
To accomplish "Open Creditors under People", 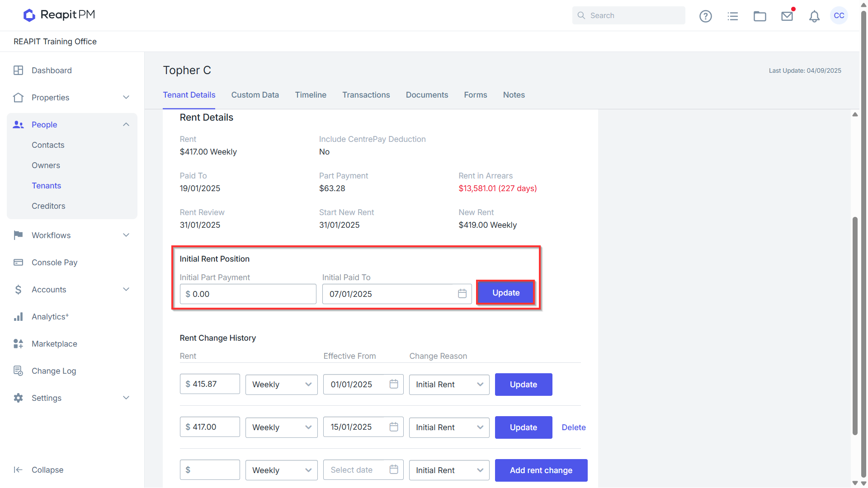I will pyautogui.click(x=48, y=206).
